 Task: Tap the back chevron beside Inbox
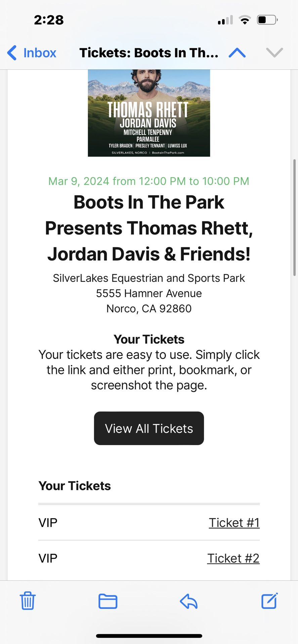click(x=12, y=53)
